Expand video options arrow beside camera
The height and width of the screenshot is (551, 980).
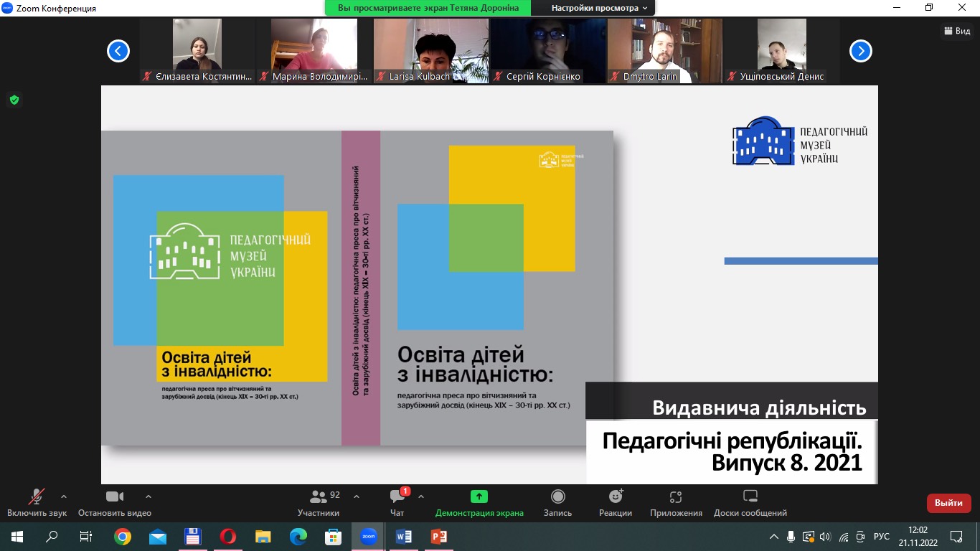(x=149, y=496)
